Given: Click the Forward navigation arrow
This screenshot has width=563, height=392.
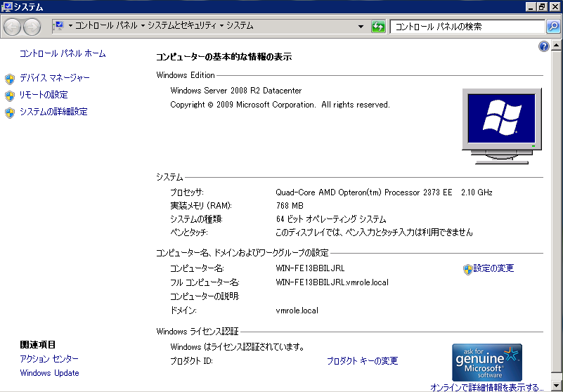Looking at the screenshot, I should point(32,27).
